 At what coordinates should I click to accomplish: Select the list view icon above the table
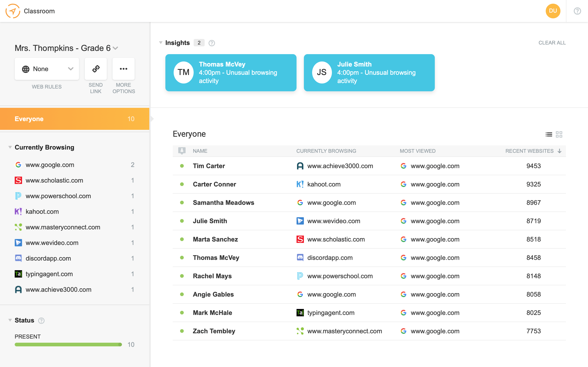point(549,134)
